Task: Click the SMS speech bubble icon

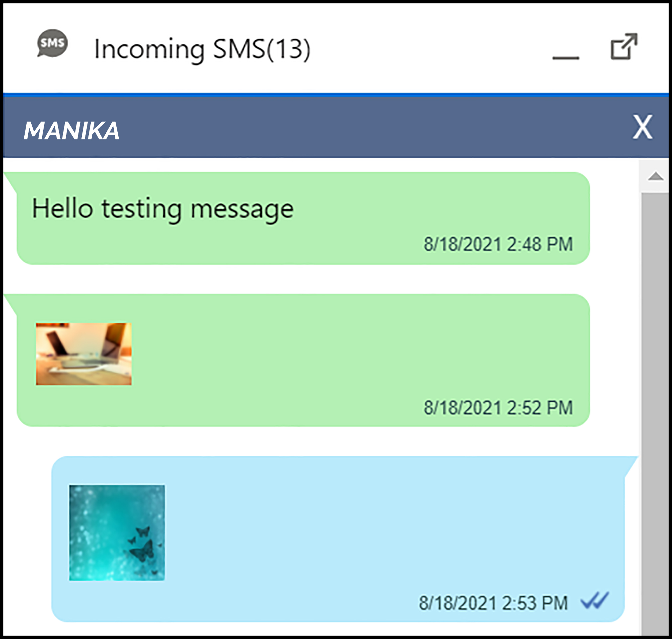Action: coord(53,43)
